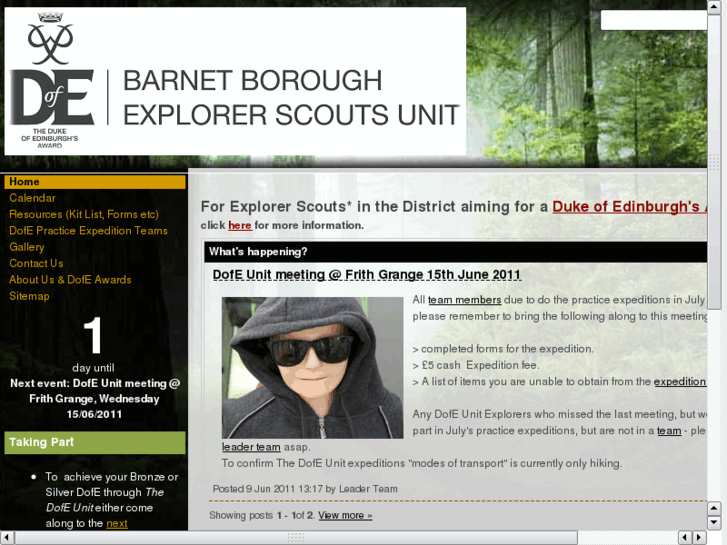Click 'Posted 9 Jun 2011 13:17 by Leader Team'
The width and height of the screenshot is (727, 545).
coord(305,489)
